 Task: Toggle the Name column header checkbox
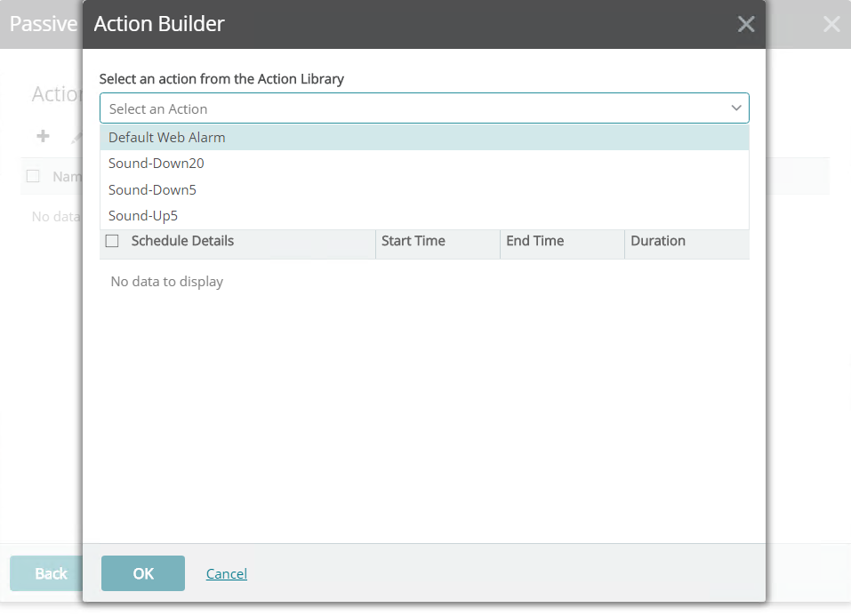coord(33,176)
